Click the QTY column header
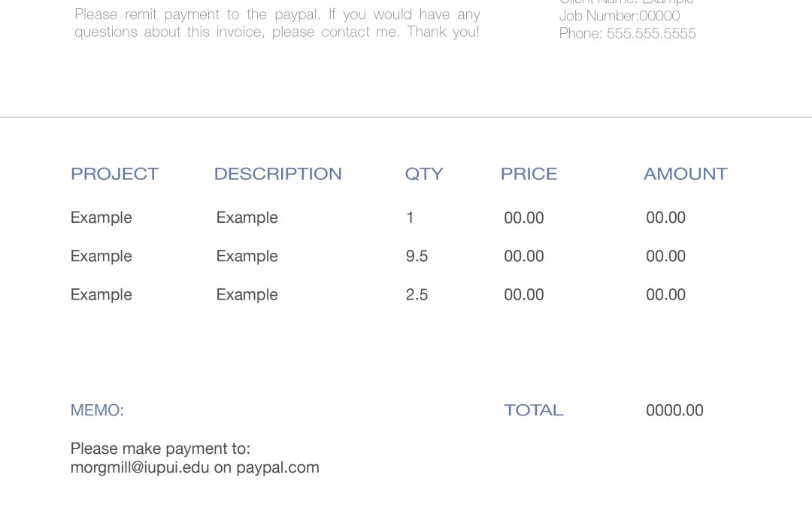 pos(424,174)
